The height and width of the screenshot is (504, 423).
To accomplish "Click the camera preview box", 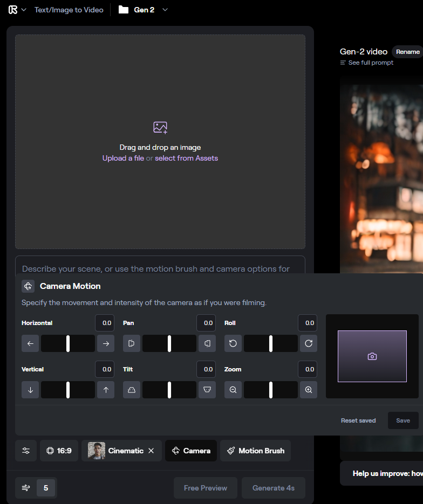I will point(372,356).
